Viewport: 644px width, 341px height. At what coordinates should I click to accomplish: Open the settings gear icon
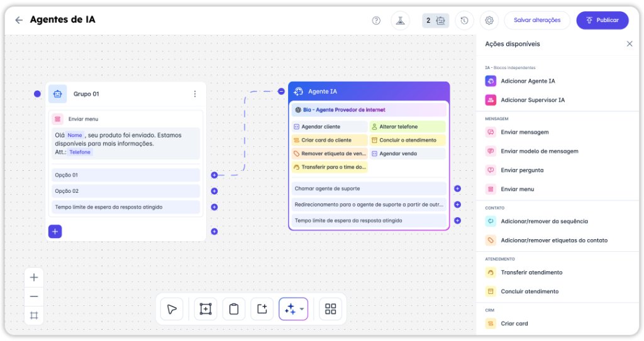click(489, 21)
